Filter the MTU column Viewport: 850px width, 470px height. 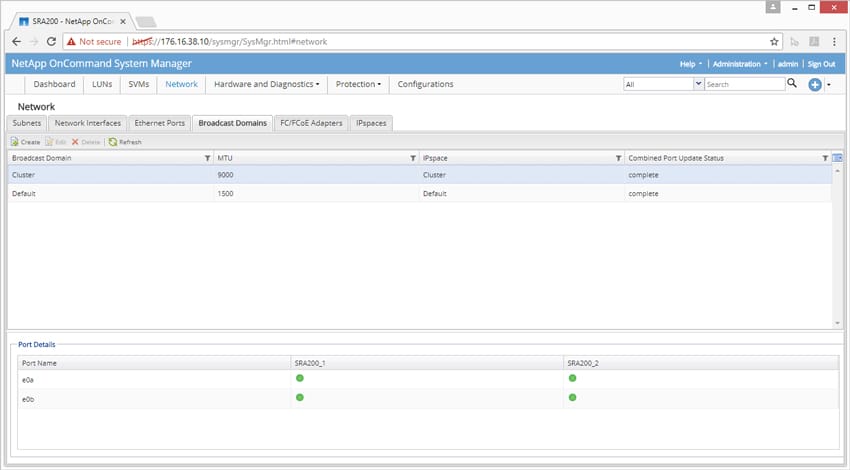(413, 158)
